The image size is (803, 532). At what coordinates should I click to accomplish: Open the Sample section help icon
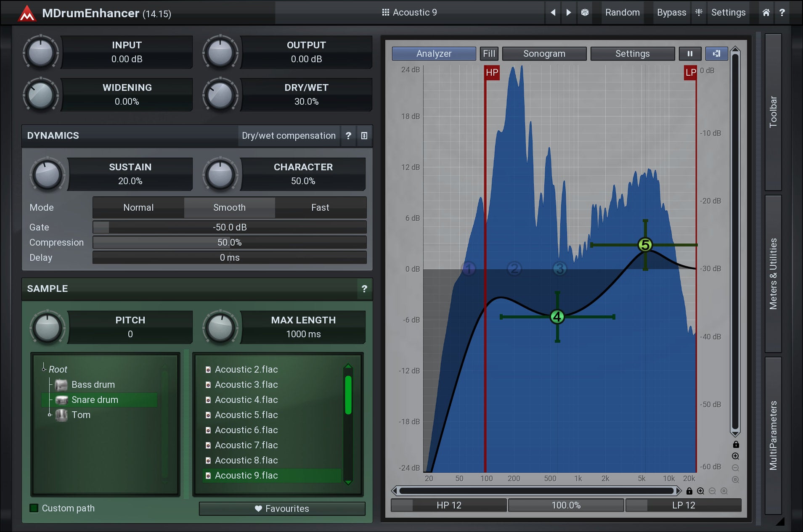click(x=364, y=289)
